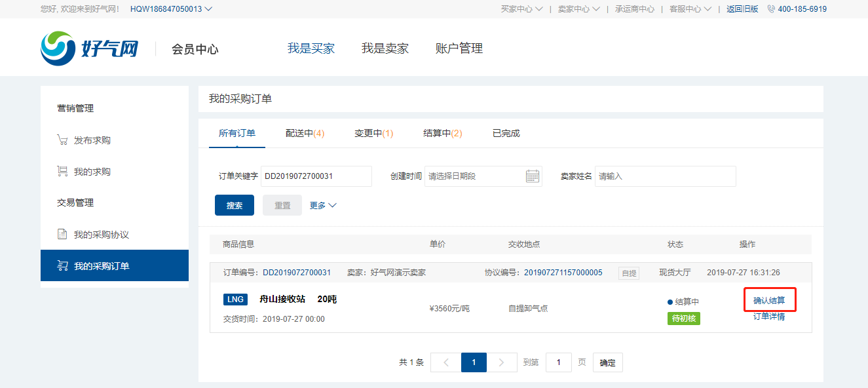Open 我是买家 menu
This screenshot has width=868, height=388.
(311, 48)
